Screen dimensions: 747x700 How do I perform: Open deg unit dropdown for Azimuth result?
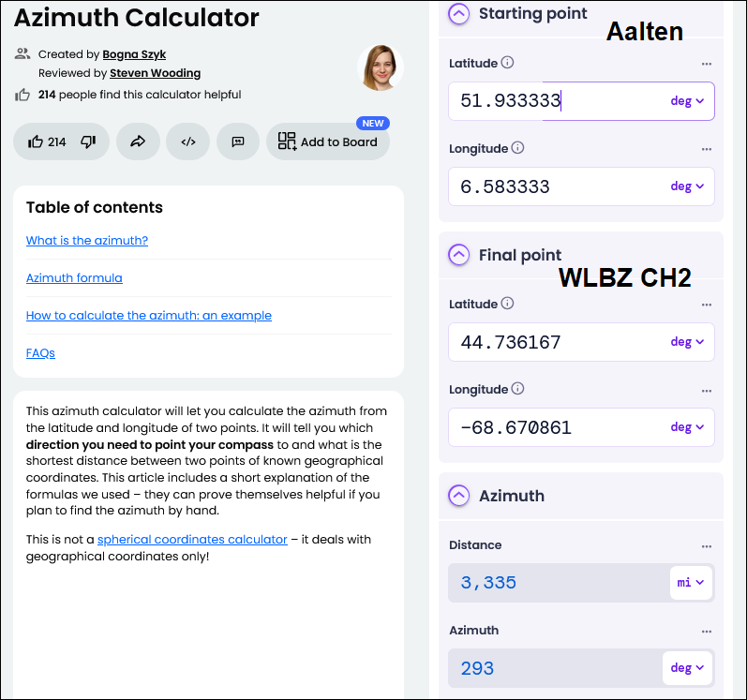(x=687, y=667)
